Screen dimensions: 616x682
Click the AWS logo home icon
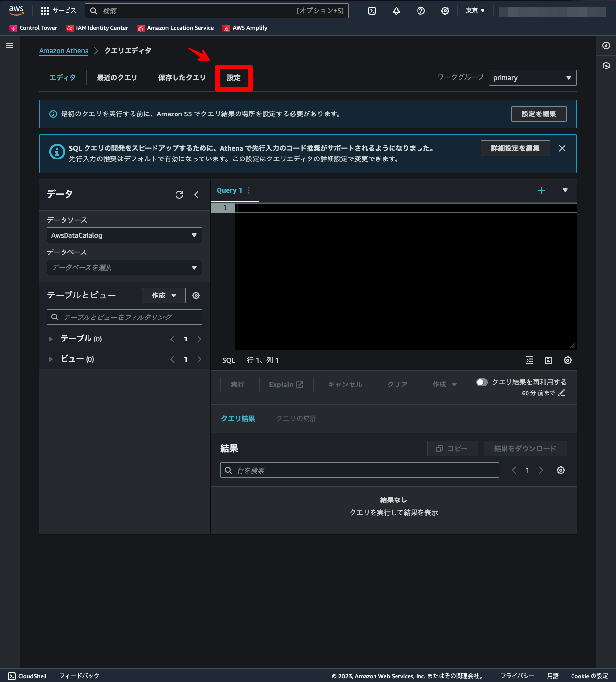pyautogui.click(x=16, y=10)
